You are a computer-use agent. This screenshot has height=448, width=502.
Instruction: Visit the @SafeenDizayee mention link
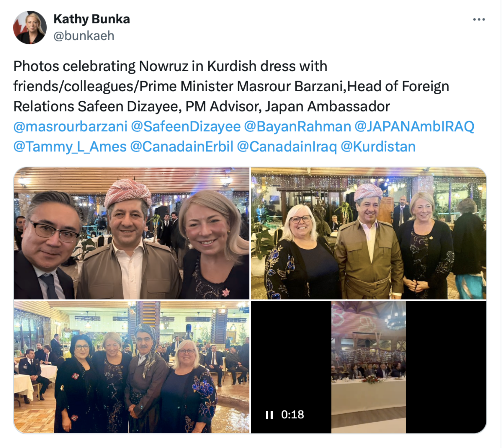tap(186, 127)
